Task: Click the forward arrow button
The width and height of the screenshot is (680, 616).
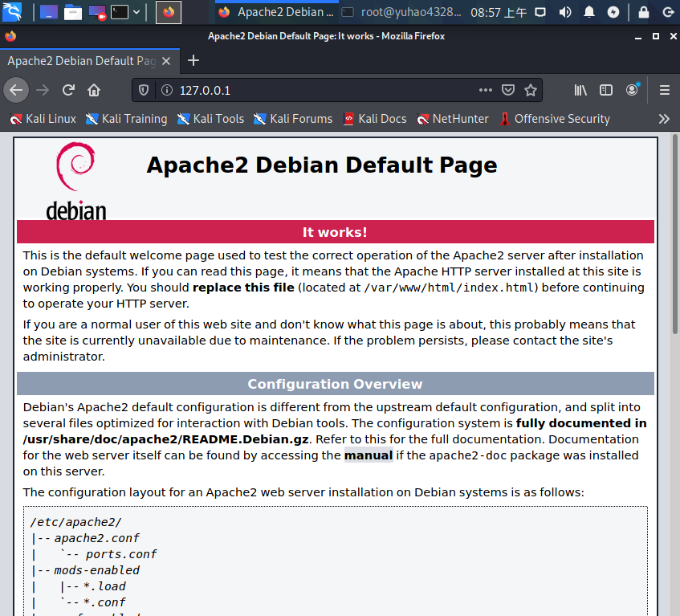Action: (x=43, y=90)
